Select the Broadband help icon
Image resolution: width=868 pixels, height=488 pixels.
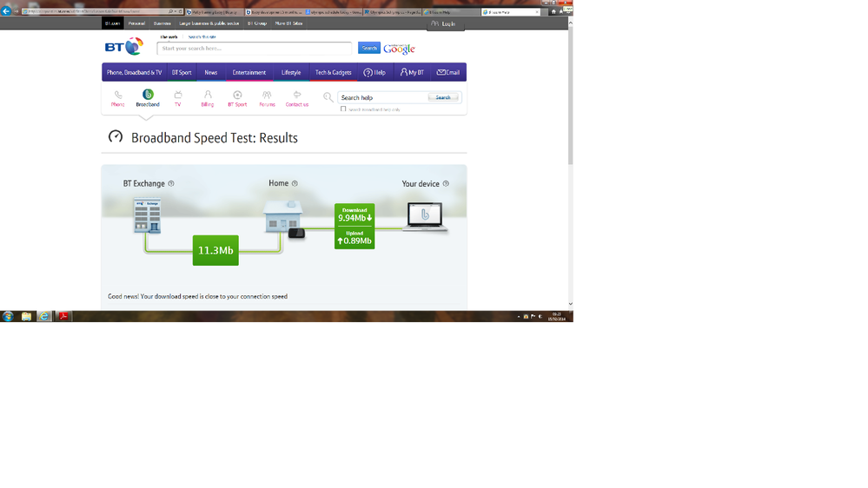coord(148,98)
